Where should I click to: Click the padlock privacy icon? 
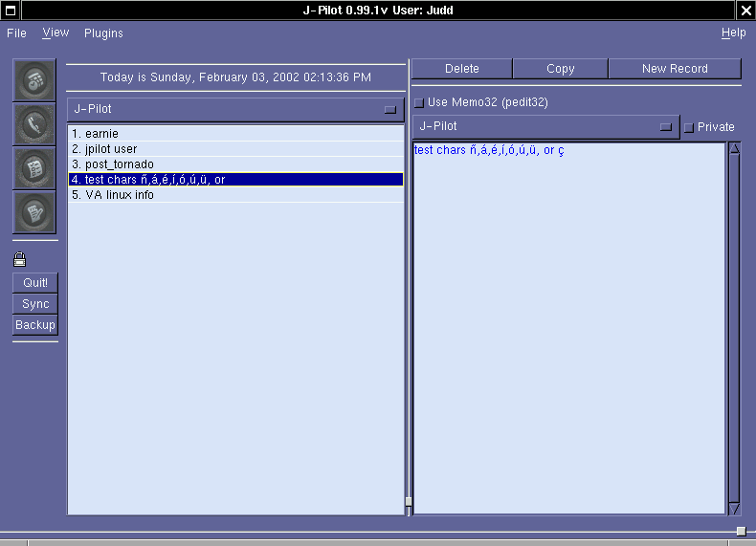[20, 259]
